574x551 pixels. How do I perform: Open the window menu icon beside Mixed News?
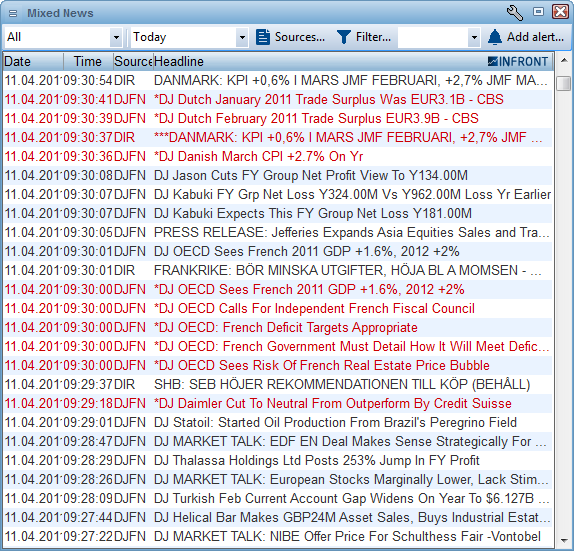tap(13, 14)
